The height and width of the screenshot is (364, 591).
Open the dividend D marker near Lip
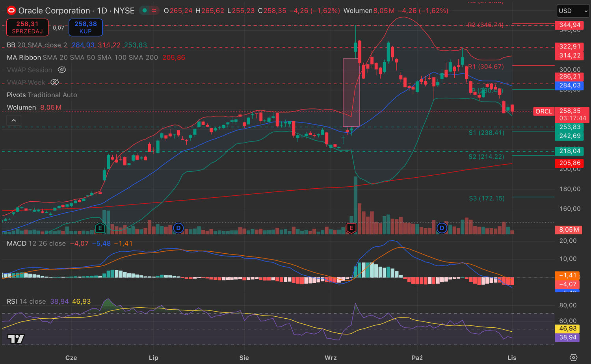pyautogui.click(x=178, y=228)
